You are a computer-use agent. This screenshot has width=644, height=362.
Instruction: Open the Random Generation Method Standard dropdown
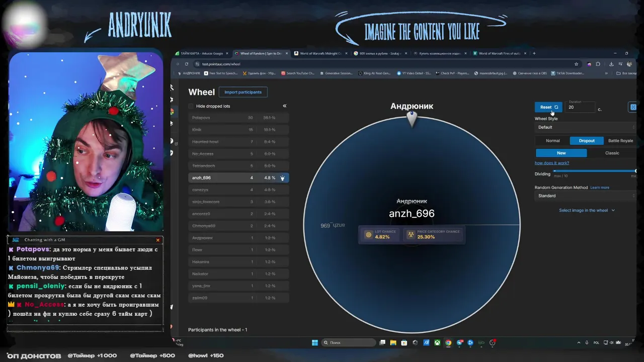pos(586,196)
